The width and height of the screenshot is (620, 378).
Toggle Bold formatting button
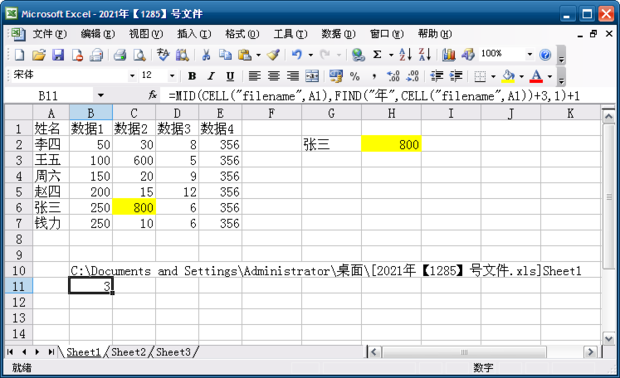pos(192,76)
